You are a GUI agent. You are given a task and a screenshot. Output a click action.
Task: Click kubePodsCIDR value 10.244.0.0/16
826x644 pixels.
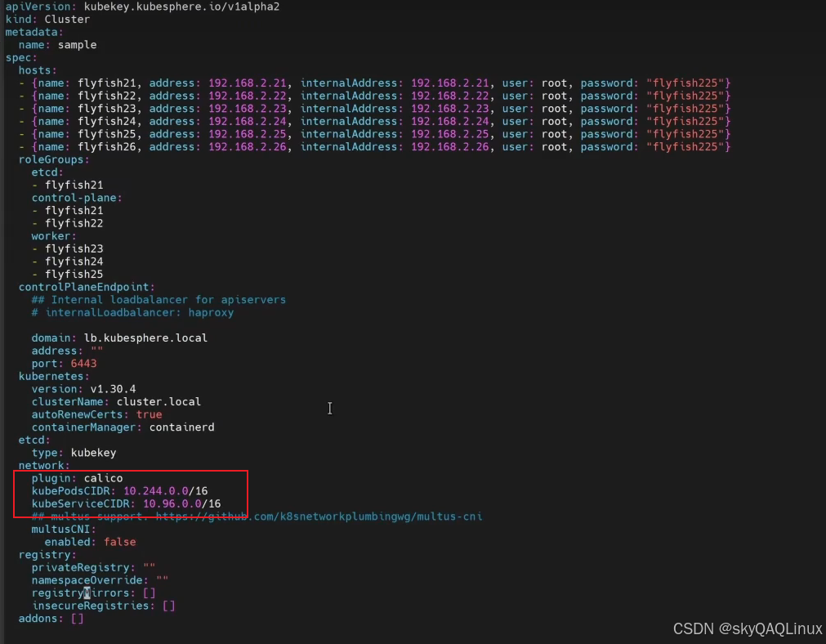tap(165, 491)
